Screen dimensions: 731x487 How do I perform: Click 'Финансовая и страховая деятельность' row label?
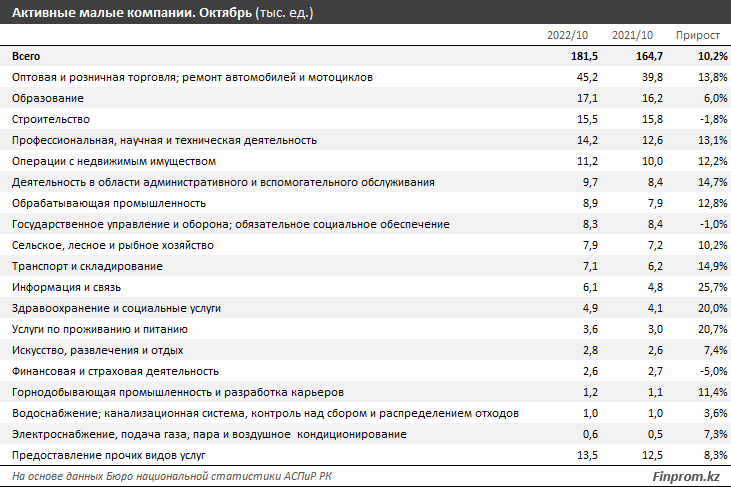115,371
